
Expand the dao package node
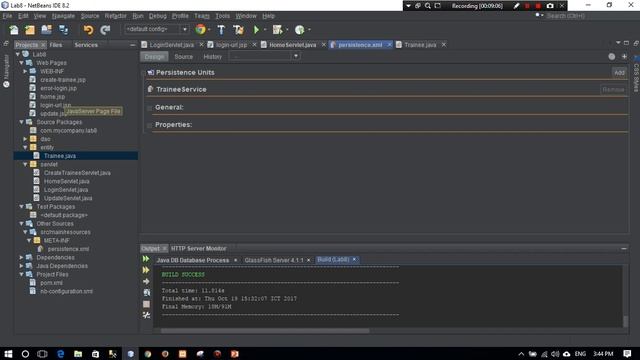25,139
